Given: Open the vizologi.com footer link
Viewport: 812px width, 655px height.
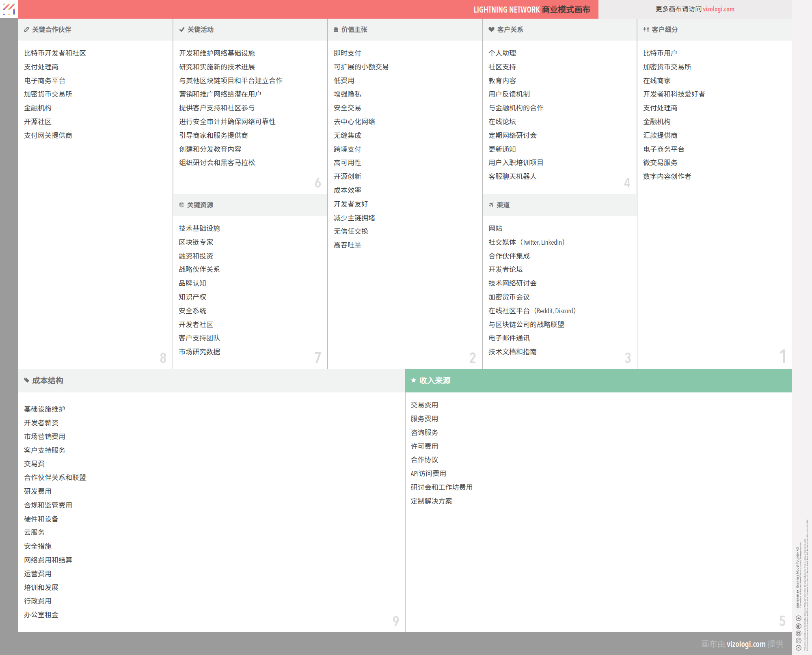Looking at the screenshot, I should click(746, 644).
